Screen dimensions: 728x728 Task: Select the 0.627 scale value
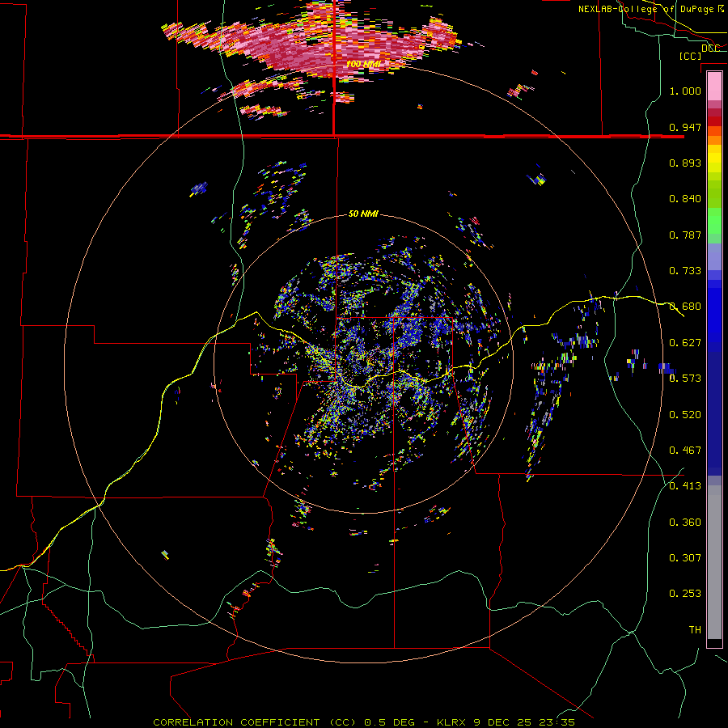pos(685,343)
